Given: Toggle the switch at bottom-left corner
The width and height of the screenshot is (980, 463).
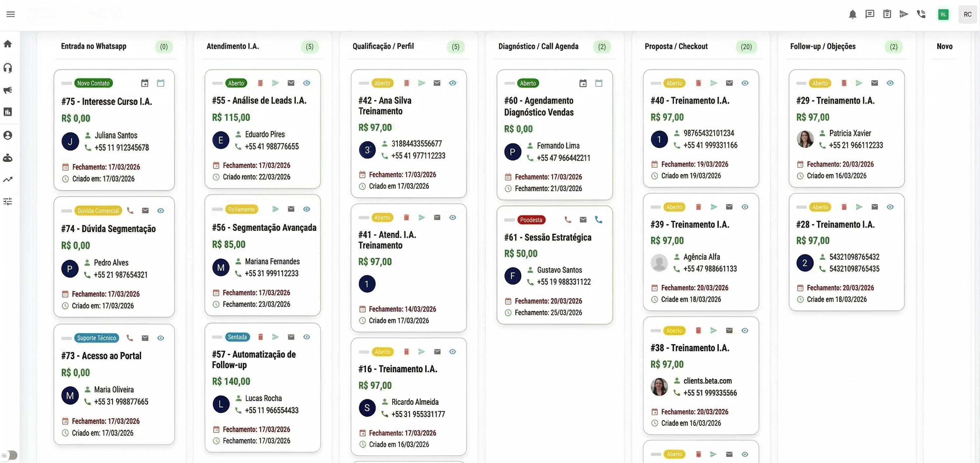Looking at the screenshot, I should 12,455.
